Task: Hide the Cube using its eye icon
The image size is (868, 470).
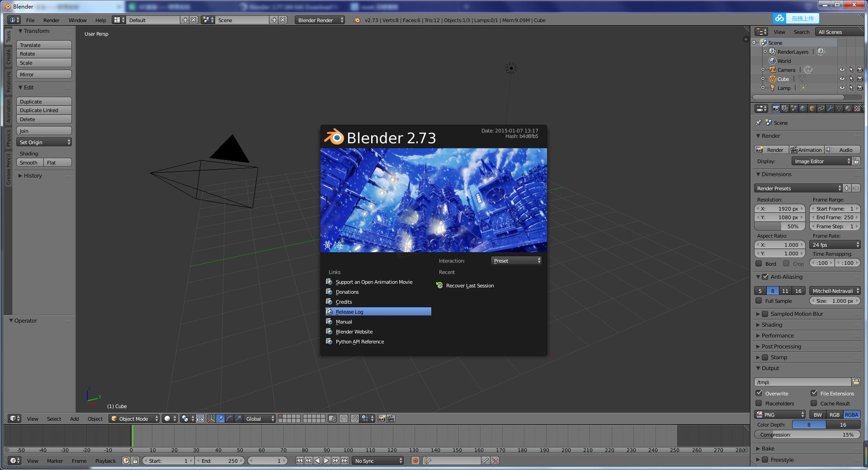Action: coord(842,79)
